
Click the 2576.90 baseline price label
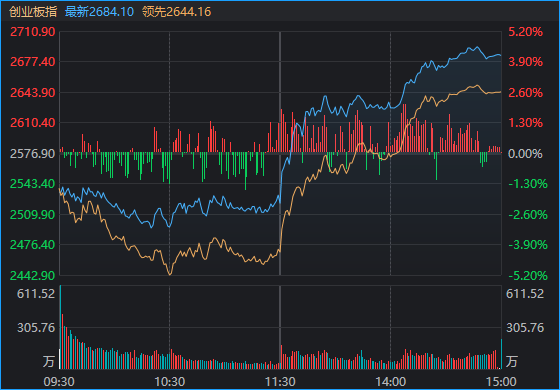coord(32,154)
